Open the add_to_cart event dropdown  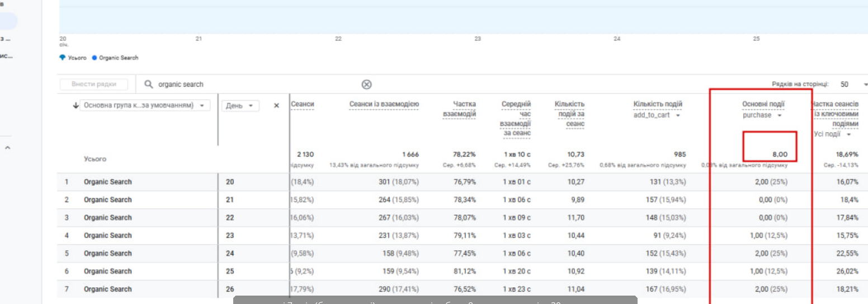coord(658,115)
